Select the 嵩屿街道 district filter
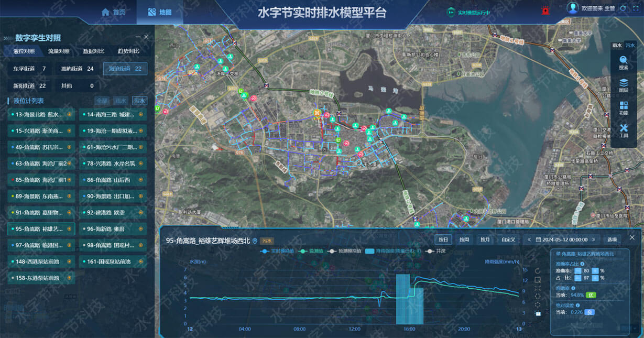Viewport: 644px width, 338px height. point(77,69)
